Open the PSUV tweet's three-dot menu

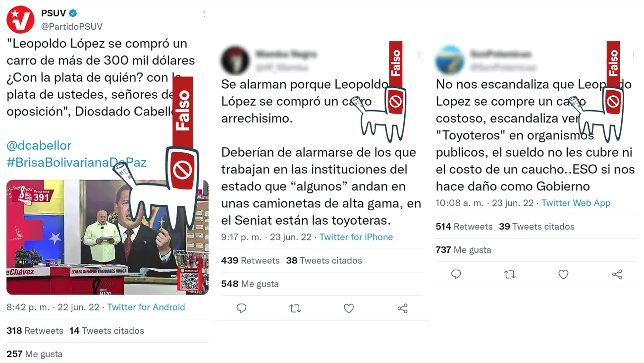[204, 14]
